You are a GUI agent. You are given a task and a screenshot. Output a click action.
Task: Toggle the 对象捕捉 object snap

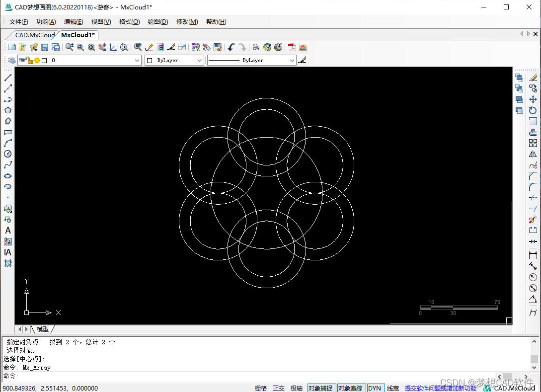320,388
